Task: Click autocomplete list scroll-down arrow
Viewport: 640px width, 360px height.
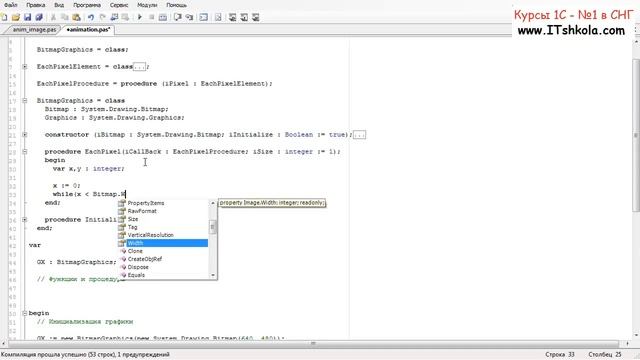Action: [x=213, y=276]
